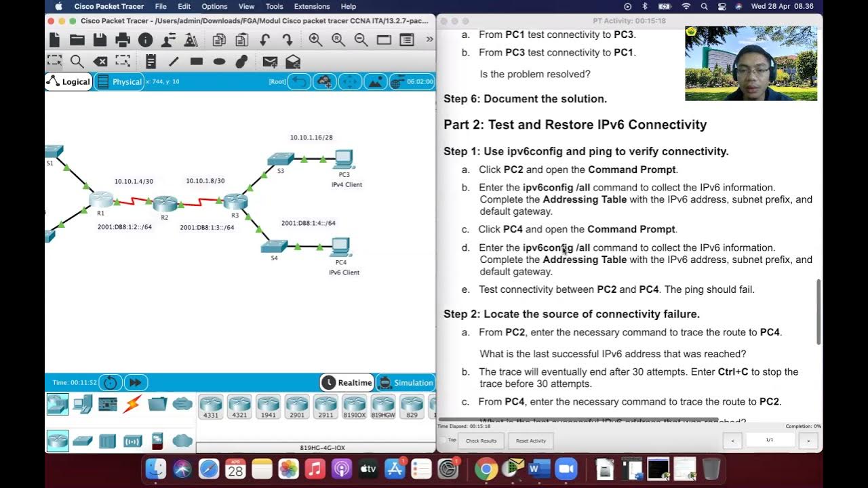Reset simulation time with Power Cycle button

(111, 382)
